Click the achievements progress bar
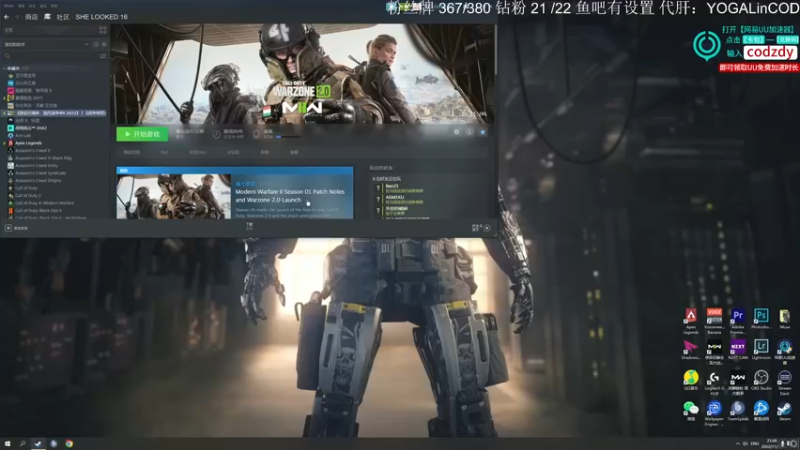800x450 pixels. tap(289, 137)
